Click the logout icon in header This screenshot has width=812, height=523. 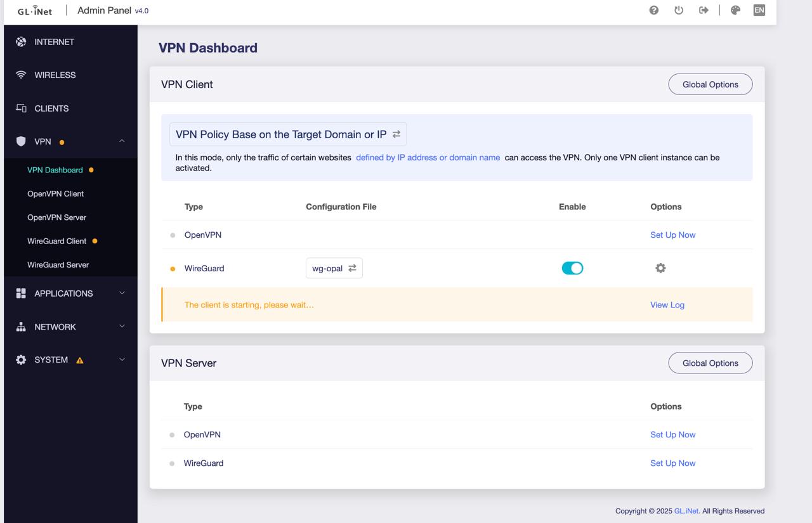point(704,10)
